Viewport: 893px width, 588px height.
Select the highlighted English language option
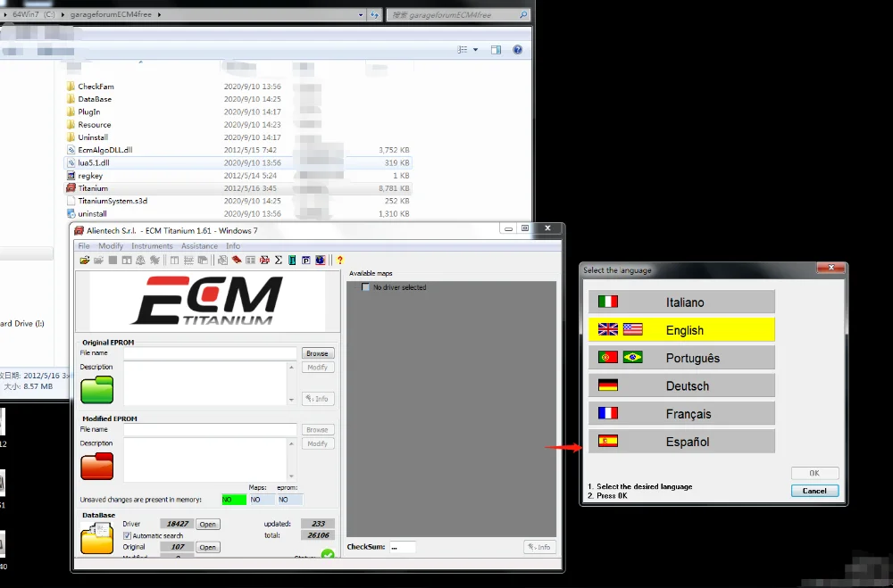(x=681, y=329)
